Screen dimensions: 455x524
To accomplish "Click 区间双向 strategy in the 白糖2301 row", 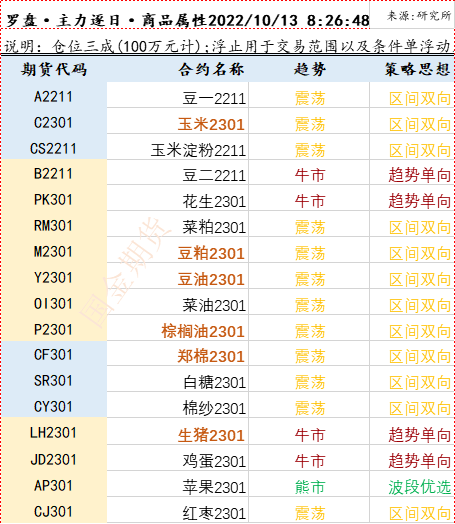I will pos(420,383).
